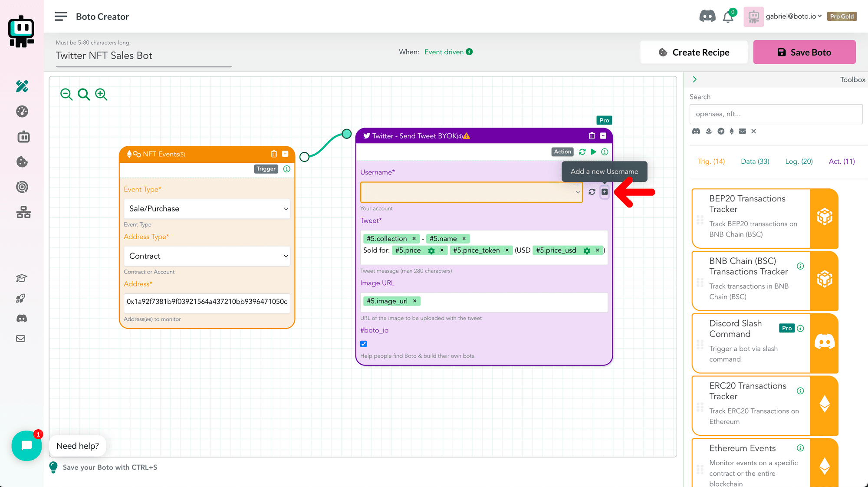Remove the #5.image_url tag

(414, 301)
